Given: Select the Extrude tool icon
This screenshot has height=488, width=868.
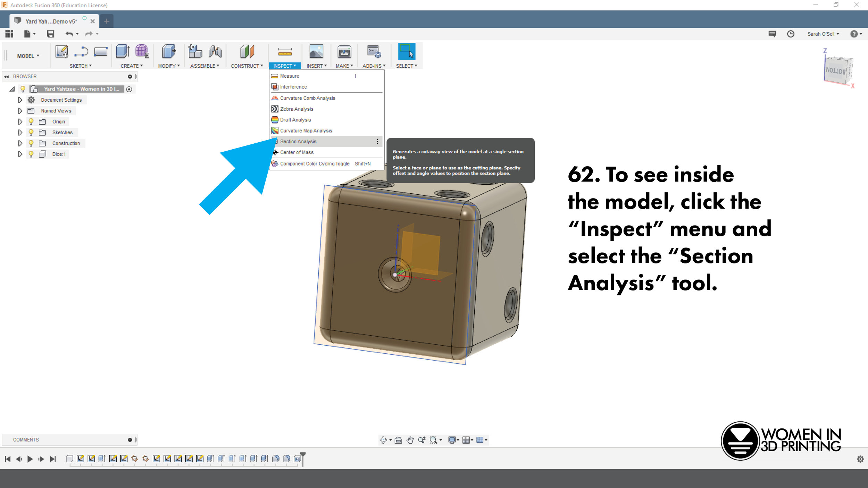Looking at the screenshot, I should pyautogui.click(x=123, y=51).
